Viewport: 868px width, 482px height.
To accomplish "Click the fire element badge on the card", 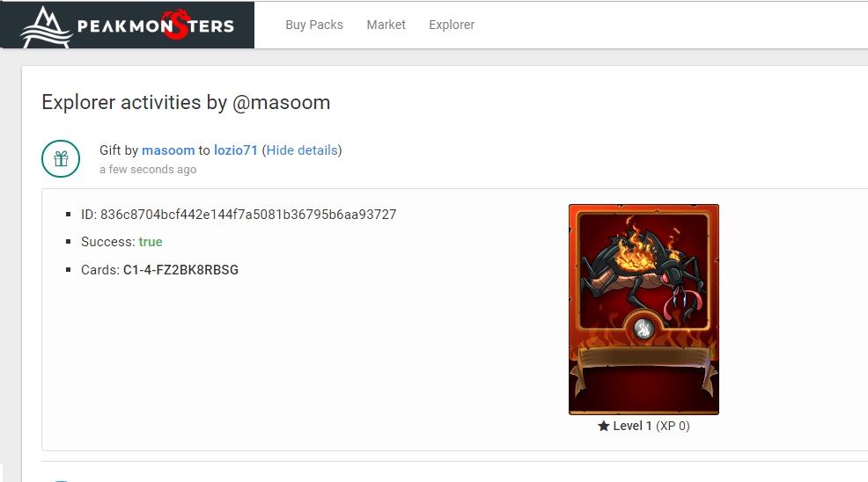I will point(644,329).
